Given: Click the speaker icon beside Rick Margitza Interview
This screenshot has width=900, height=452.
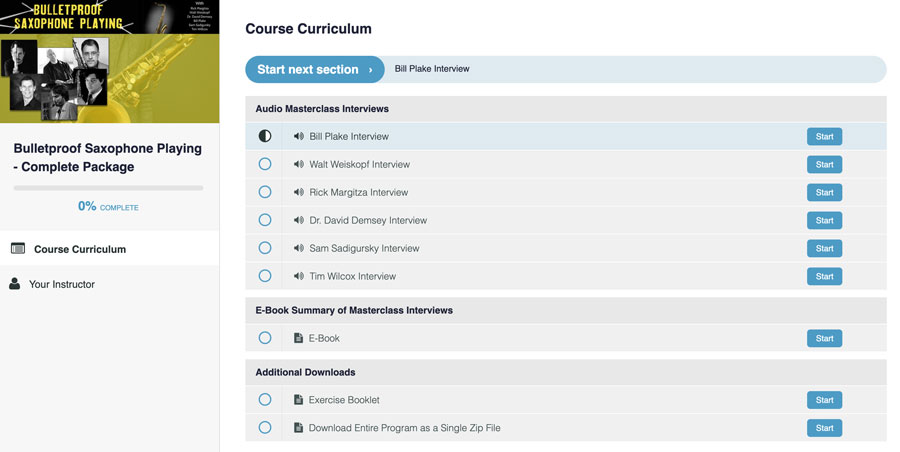Looking at the screenshot, I should 298,192.
